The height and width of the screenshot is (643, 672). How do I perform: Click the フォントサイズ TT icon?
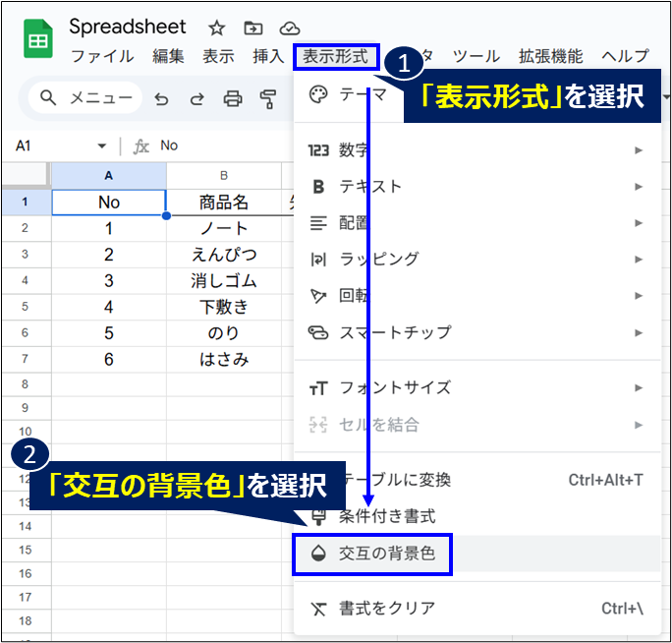click(318, 388)
